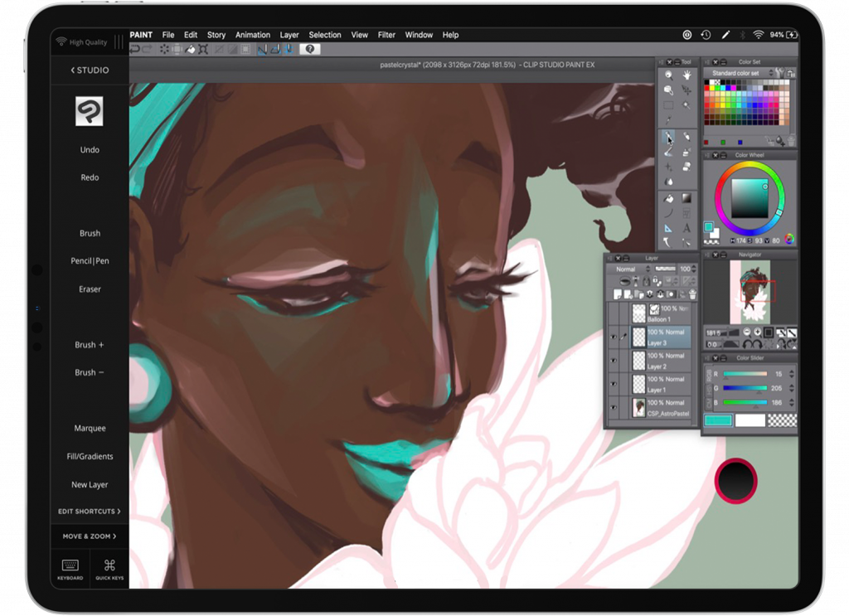This screenshot has height=616, width=849.
Task: Select the Fill bucket tool
Action: (669, 198)
